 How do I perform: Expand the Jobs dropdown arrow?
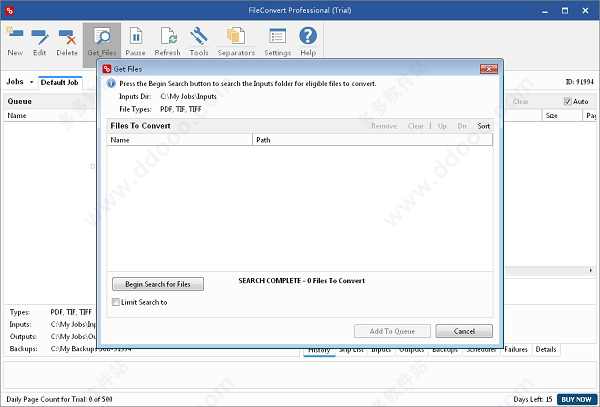coord(31,82)
